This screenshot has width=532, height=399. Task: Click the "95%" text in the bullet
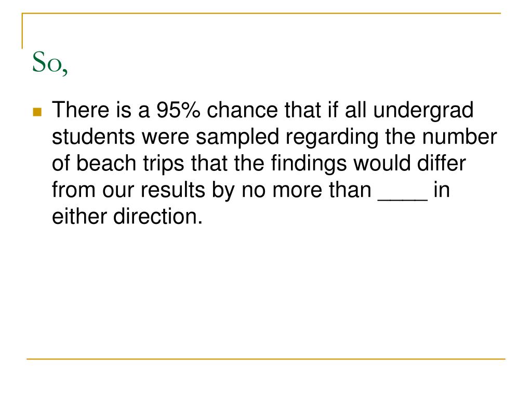pyautogui.click(x=178, y=110)
